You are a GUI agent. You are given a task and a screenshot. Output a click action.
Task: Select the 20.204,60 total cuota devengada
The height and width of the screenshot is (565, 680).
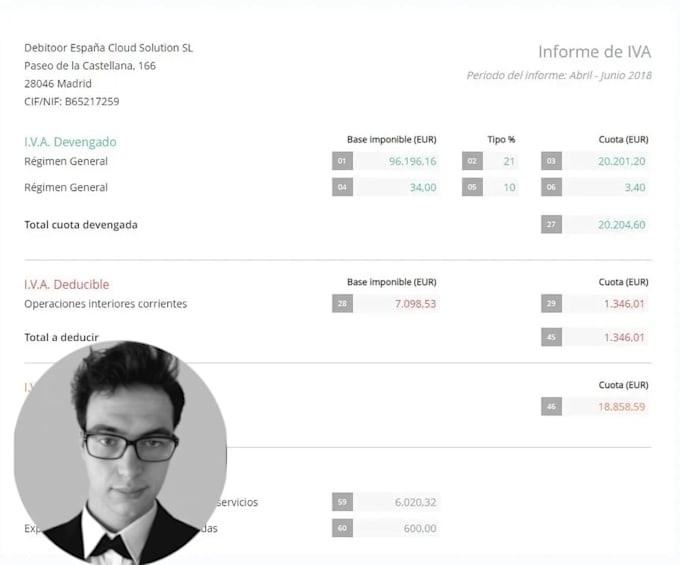click(621, 225)
